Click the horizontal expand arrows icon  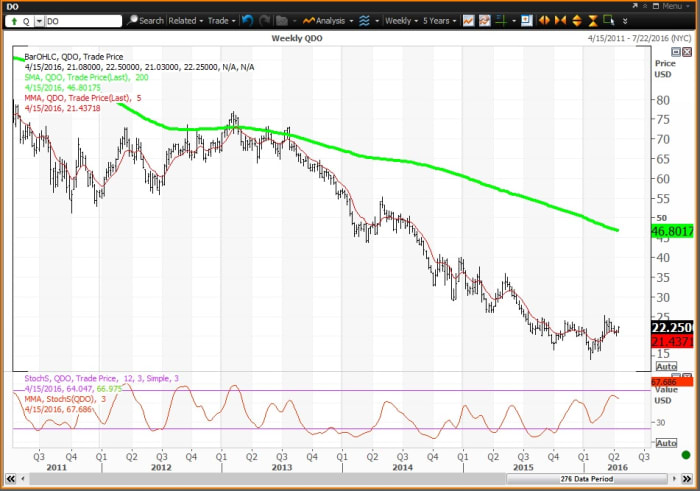pos(544,20)
